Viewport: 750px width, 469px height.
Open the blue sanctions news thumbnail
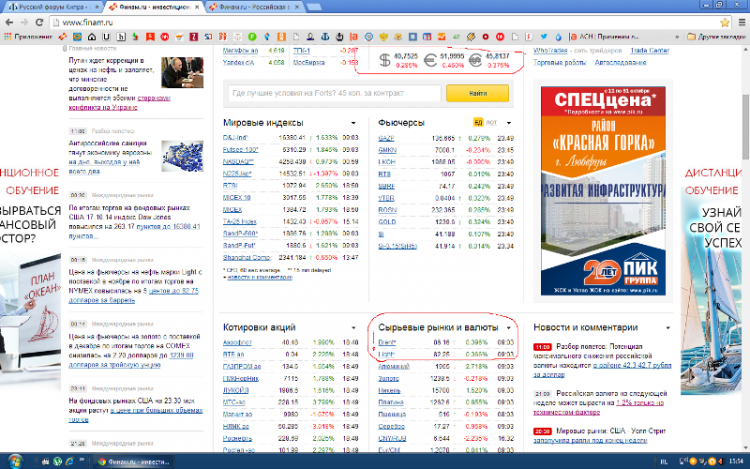click(182, 156)
